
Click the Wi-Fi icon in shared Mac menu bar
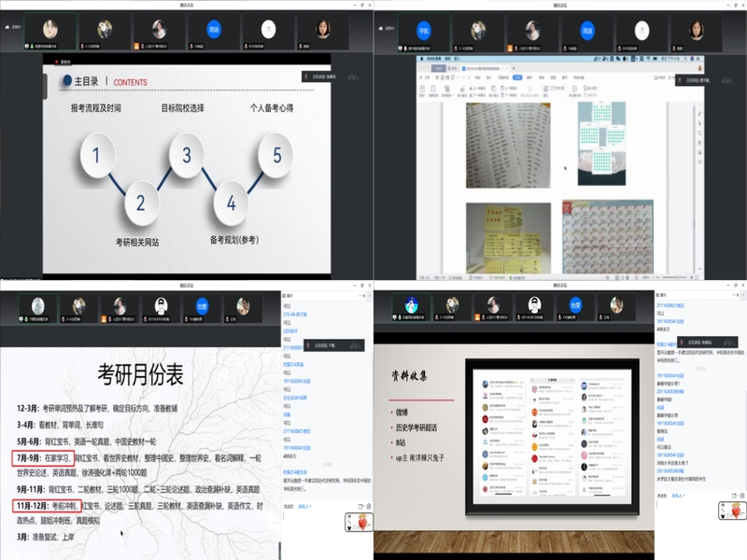[648, 59]
